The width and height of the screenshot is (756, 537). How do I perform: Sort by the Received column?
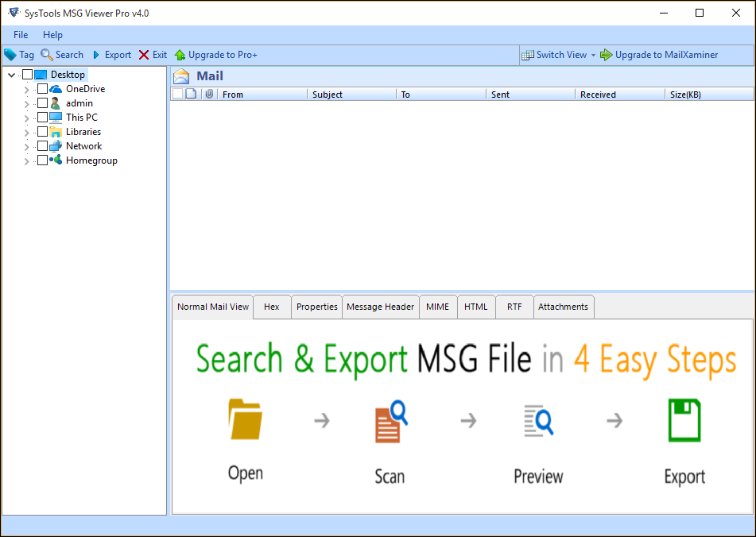[621, 95]
